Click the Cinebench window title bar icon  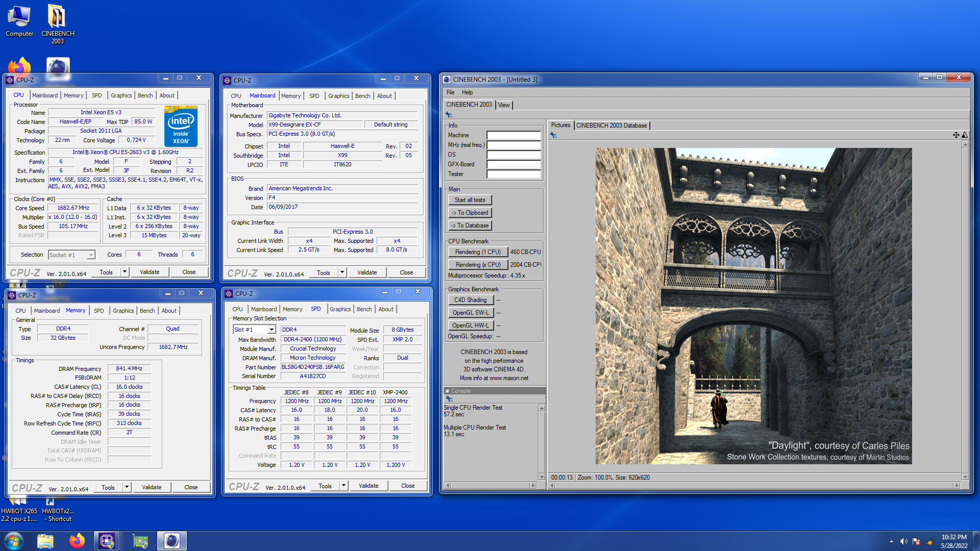pos(447,79)
